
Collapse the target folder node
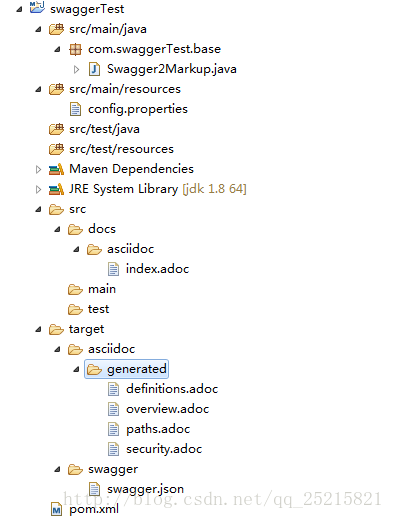(38, 330)
